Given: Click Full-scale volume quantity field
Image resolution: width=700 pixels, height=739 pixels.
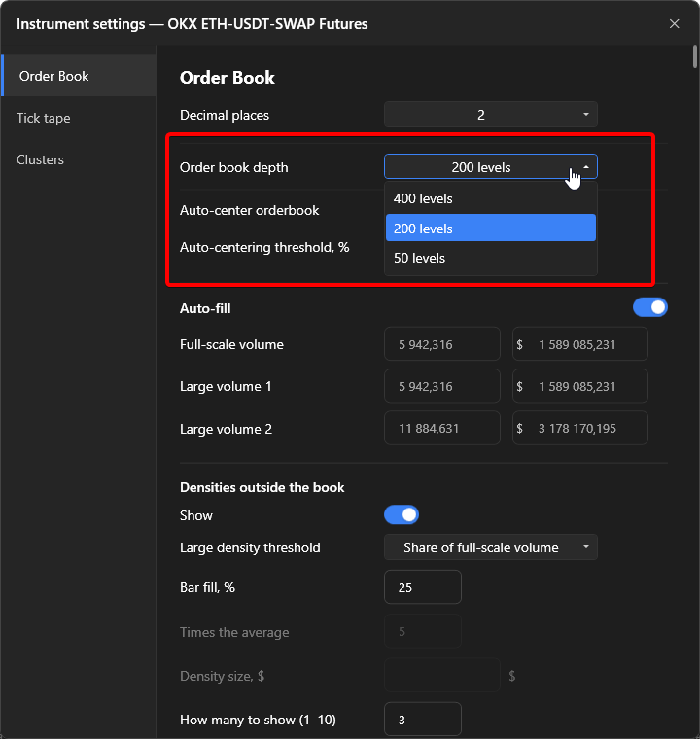Looking at the screenshot, I should tap(442, 344).
